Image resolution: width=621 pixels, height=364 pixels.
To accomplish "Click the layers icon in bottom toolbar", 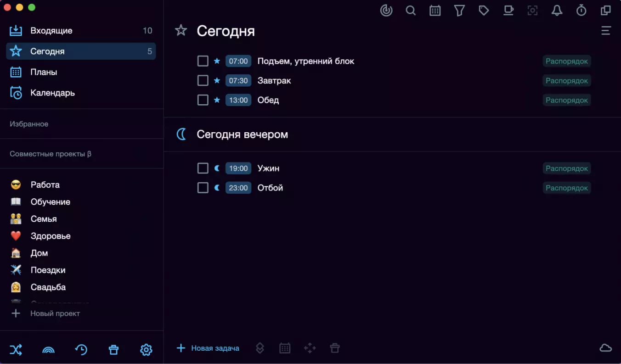I will point(260,348).
